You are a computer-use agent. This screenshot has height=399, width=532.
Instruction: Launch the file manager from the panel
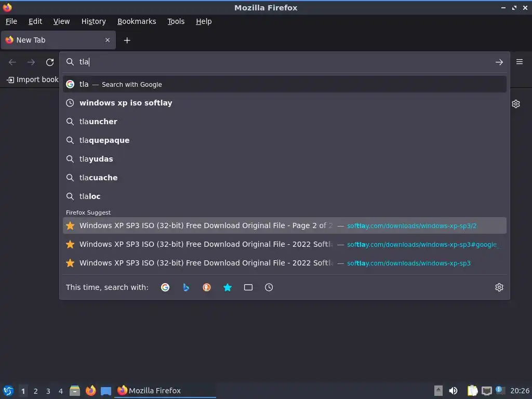point(75,391)
